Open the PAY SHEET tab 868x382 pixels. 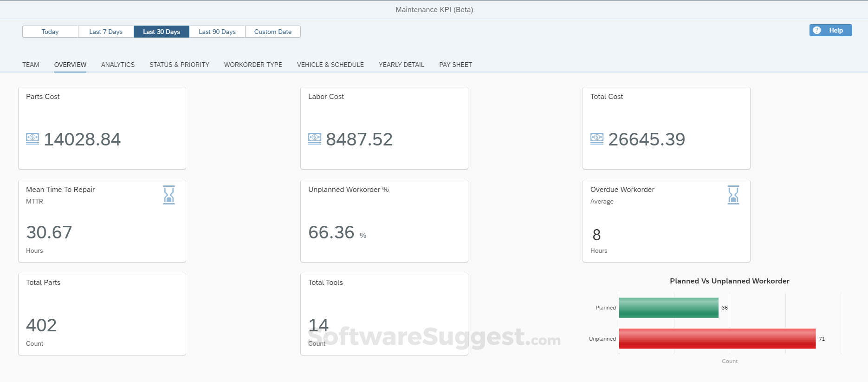pos(455,65)
